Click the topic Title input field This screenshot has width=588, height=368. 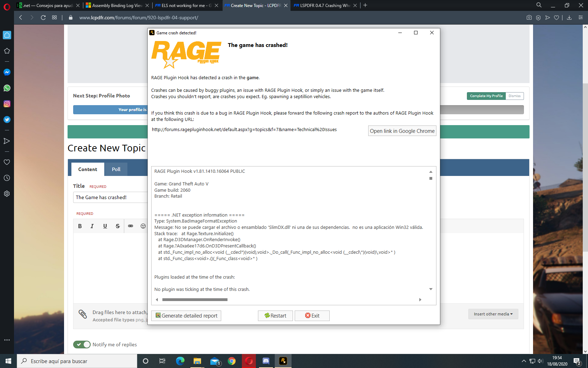(x=111, y=197)
